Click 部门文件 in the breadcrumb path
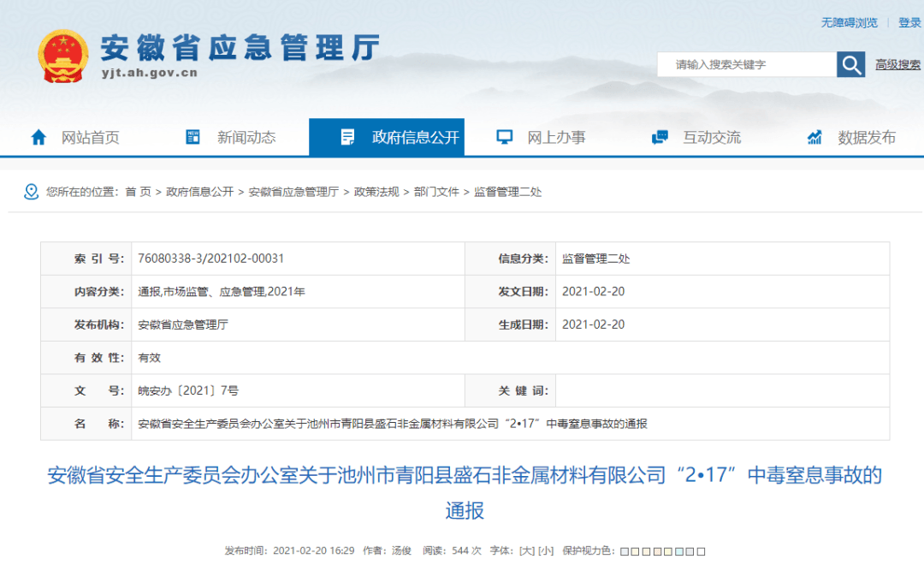924x571 pixels. click(x=436, y=192)
